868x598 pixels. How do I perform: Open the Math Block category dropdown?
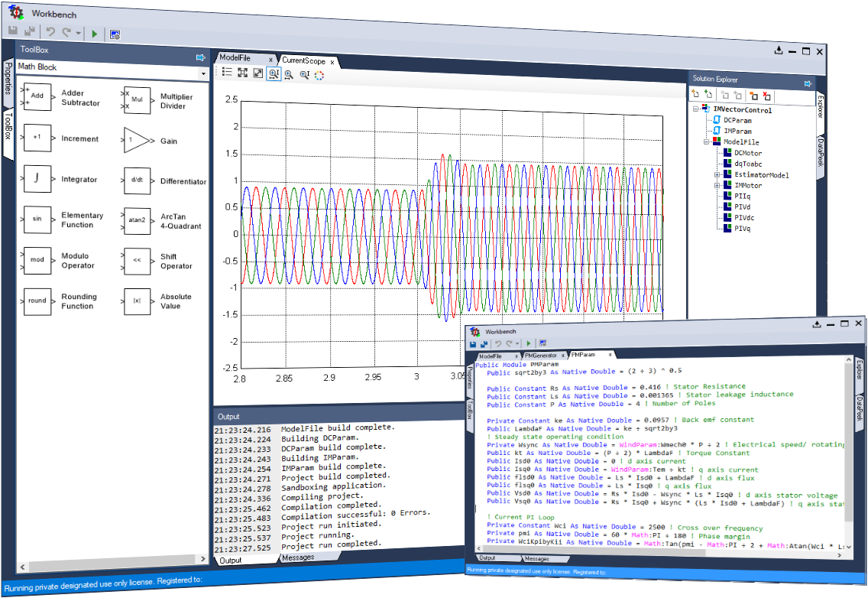(x=203, y=73)
